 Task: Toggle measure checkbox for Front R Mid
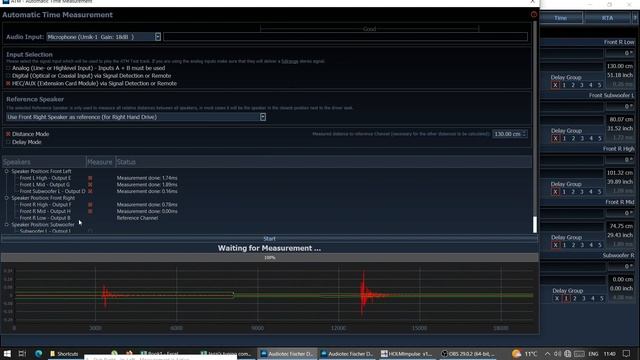pos(90,211)
